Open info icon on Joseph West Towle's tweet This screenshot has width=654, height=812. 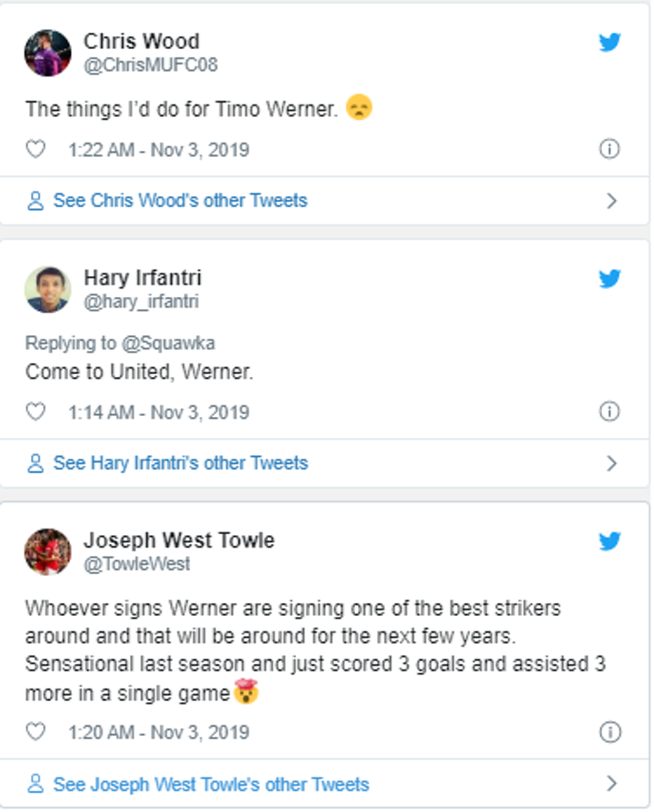point(609,732)
